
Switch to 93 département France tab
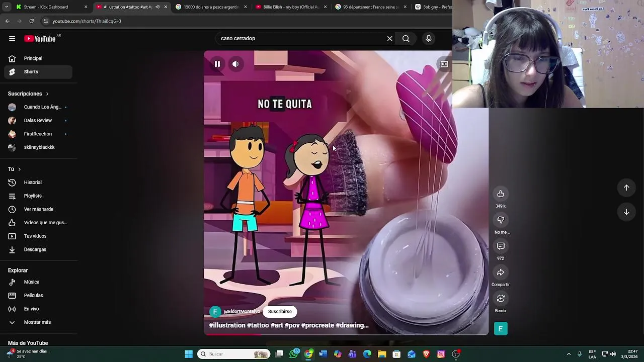(x=371, y=7)
